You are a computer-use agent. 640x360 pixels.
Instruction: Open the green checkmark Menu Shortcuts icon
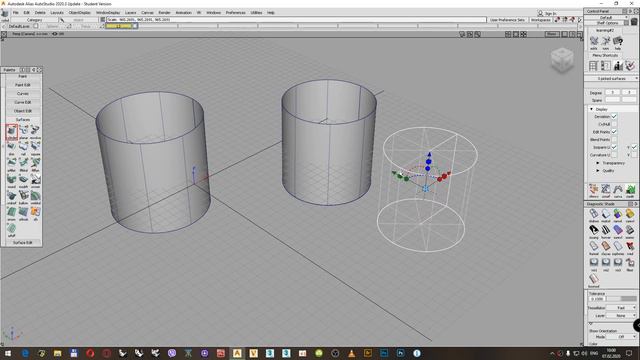[630, 66]
